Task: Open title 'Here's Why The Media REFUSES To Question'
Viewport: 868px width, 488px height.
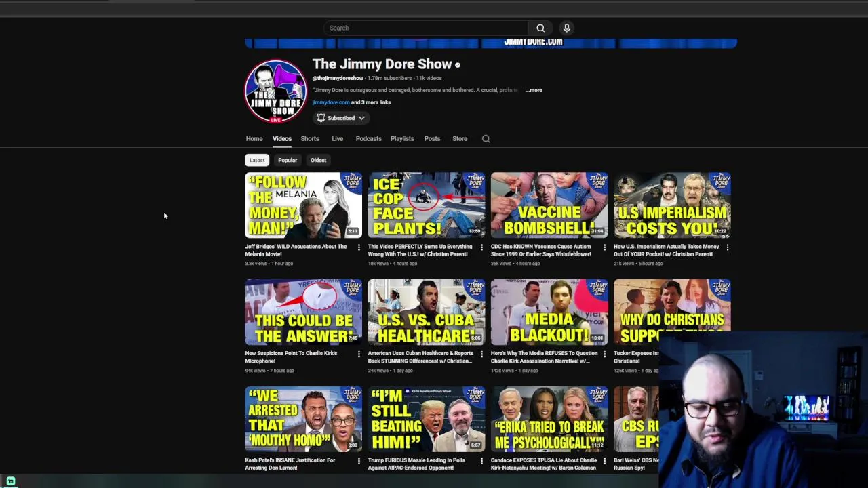Action: [545, 357]
